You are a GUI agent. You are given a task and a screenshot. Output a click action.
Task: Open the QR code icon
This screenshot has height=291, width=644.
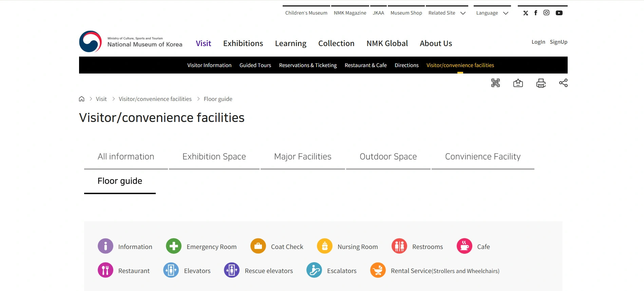(x=495, y=83)
